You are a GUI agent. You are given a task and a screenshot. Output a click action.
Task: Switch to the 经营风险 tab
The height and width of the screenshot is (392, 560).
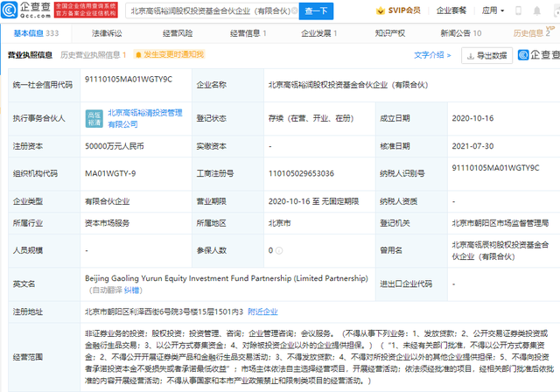coord(178,33)
